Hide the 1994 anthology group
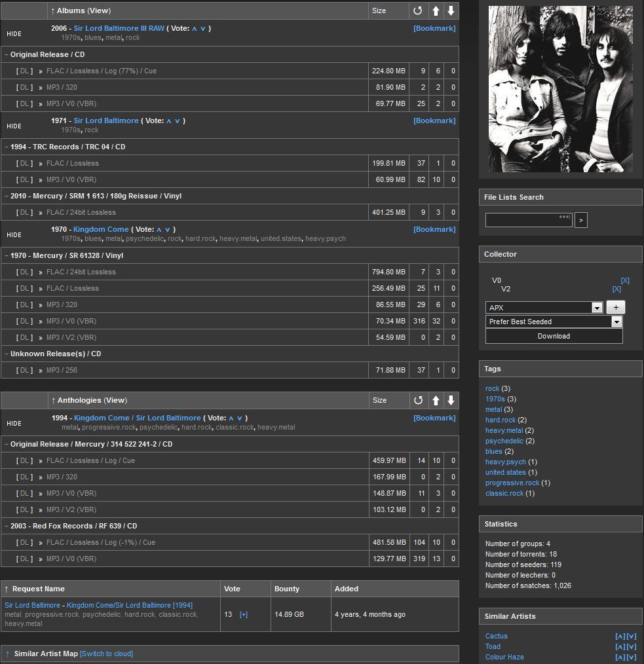644x664 pixels. pyautogui.click(x=14, y=424)
